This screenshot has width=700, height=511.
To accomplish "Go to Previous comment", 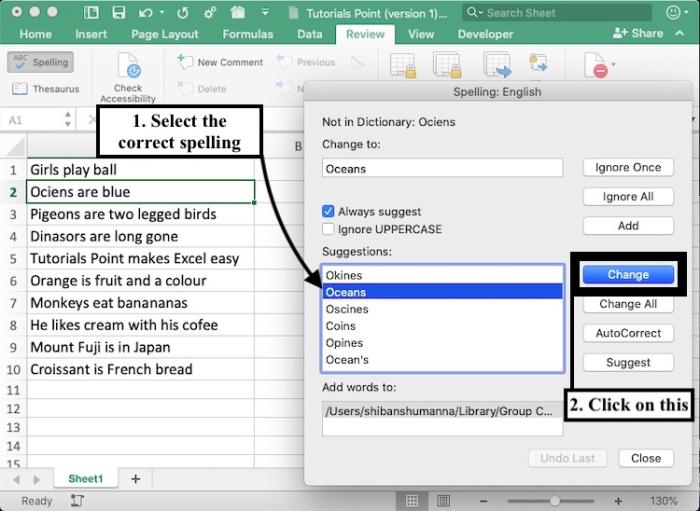I will coord(306,62).
